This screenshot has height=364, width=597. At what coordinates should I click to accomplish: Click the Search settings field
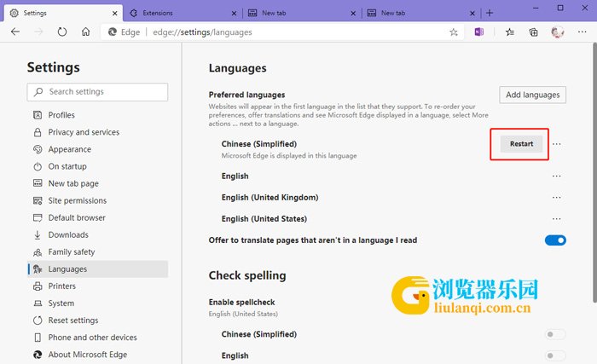[x=97, y=92]
